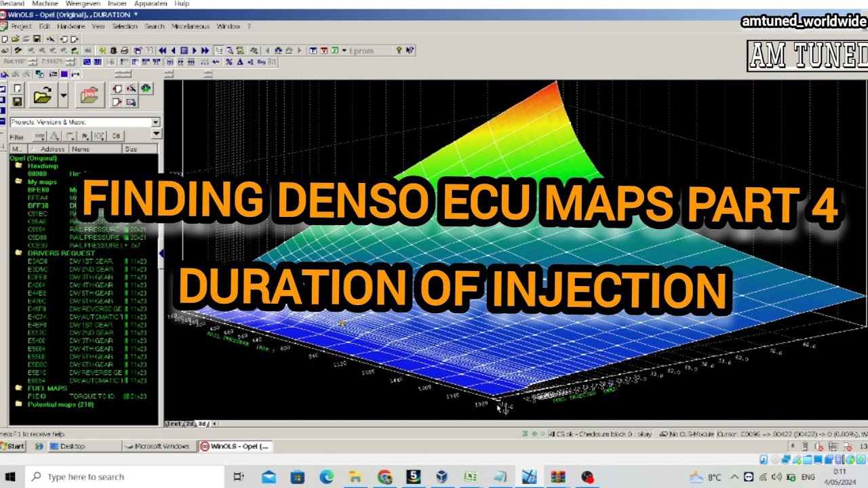Click the save diskette icon in side panel
Image resolution: width=868 pixels, height=488 pixels.
(x=18, y=102)
